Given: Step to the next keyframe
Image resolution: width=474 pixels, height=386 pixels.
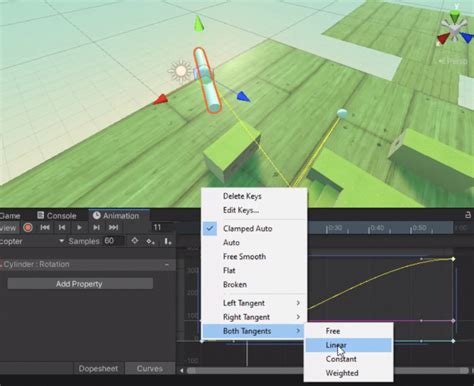Looking at the screenshot, I should [96, 227].
